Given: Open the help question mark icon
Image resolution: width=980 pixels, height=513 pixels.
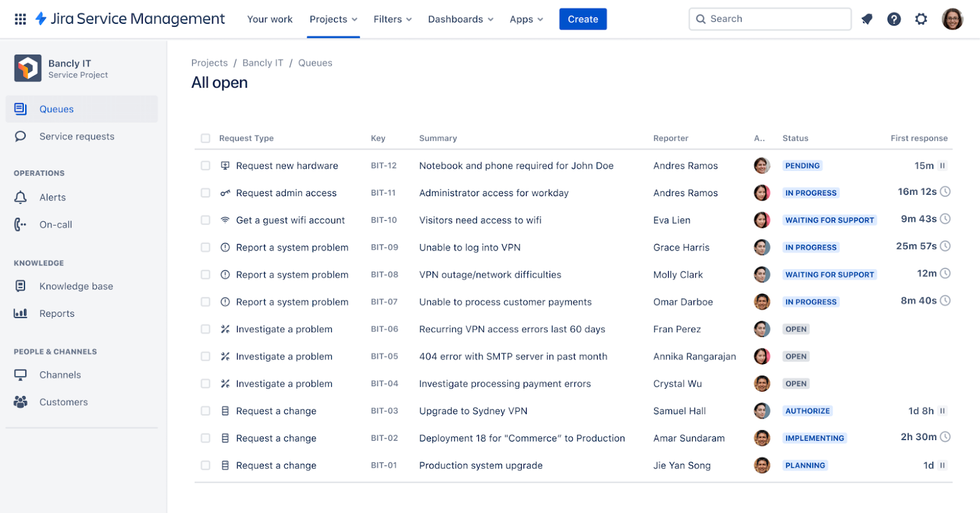Looking at the screenshot, I should [894, 19].
